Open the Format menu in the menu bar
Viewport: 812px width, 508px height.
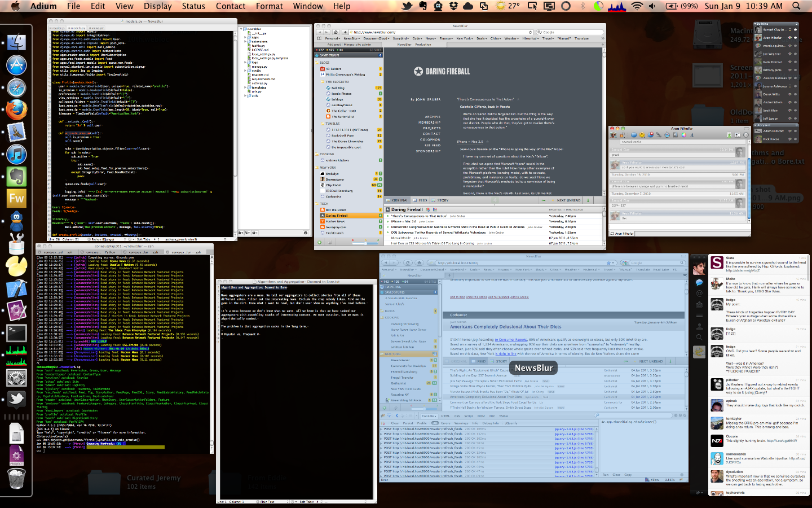point(270,6)
